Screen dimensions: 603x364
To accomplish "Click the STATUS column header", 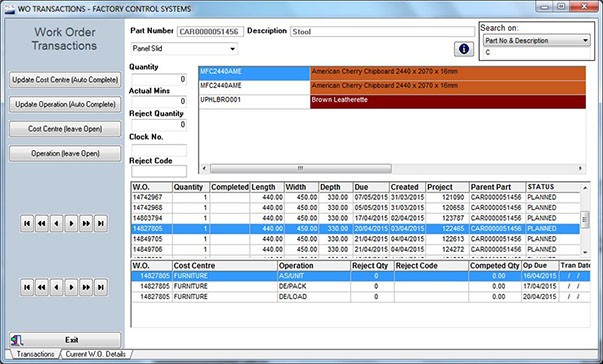I will 553,187.
